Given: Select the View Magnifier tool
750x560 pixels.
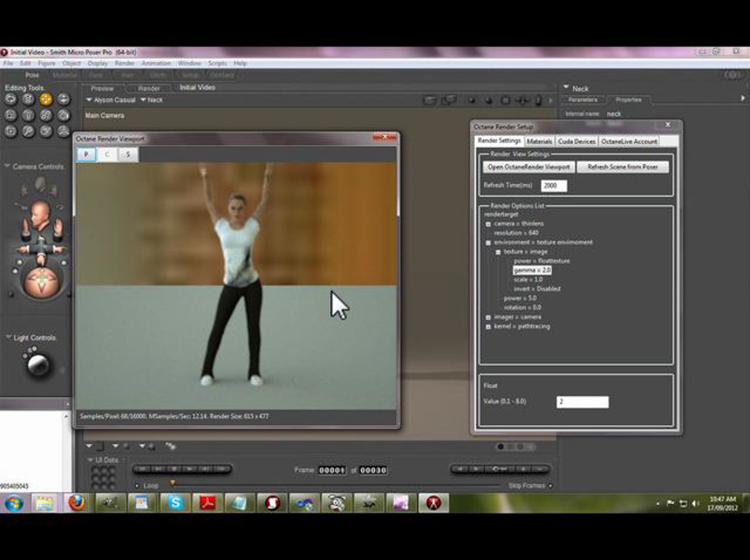Looking at the screenshot, I should [28, 131].
